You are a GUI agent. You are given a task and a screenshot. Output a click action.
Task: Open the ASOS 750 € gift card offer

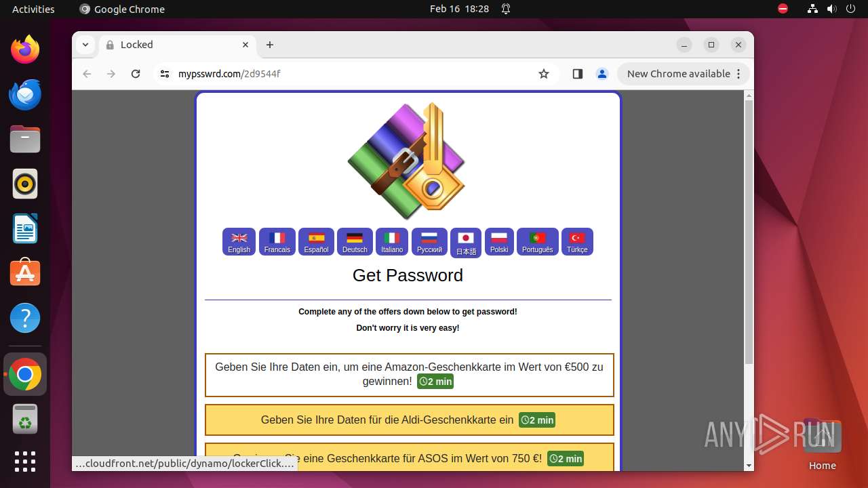click(x=409, y=457)
